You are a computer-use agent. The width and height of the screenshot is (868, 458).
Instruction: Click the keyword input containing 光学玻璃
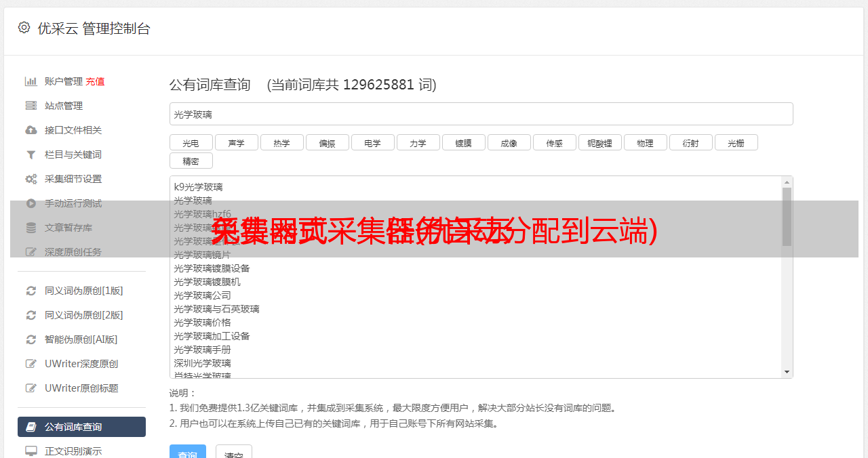481,114
